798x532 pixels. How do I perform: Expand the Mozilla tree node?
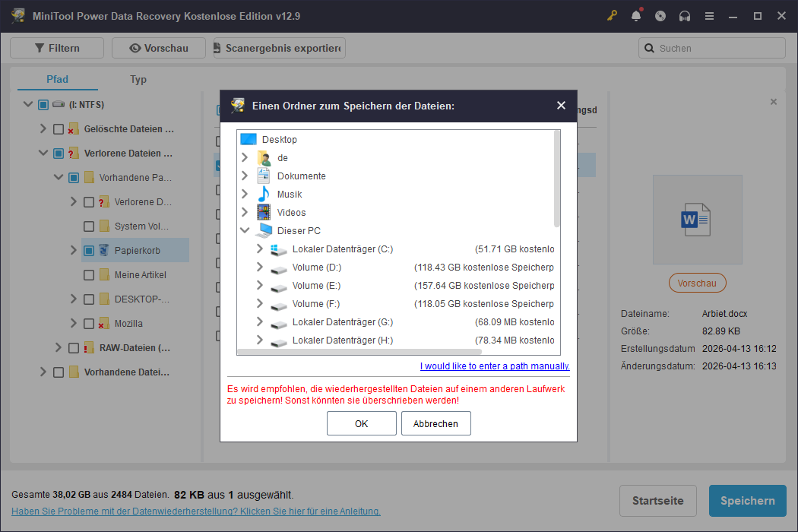point(73,323)
